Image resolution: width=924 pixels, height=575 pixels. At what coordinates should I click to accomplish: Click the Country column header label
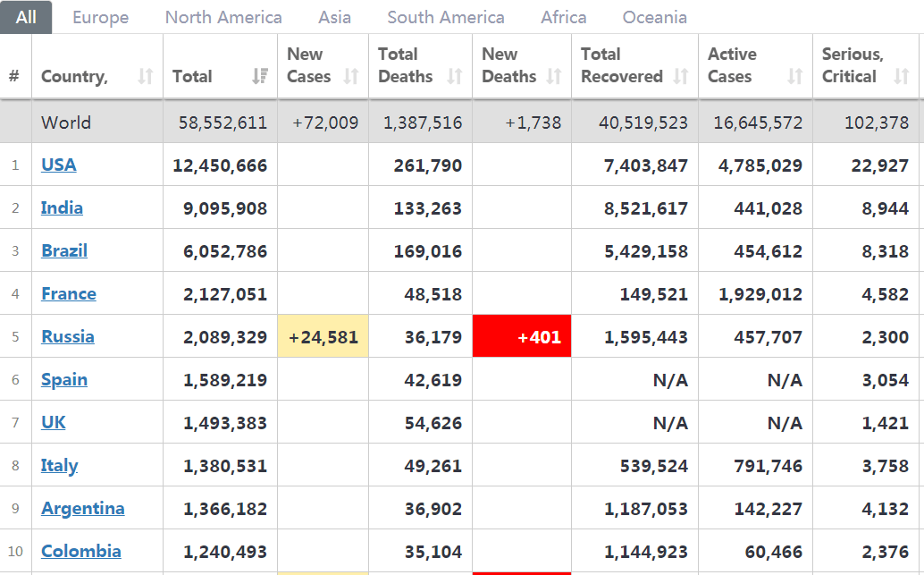tap(74, 77)
